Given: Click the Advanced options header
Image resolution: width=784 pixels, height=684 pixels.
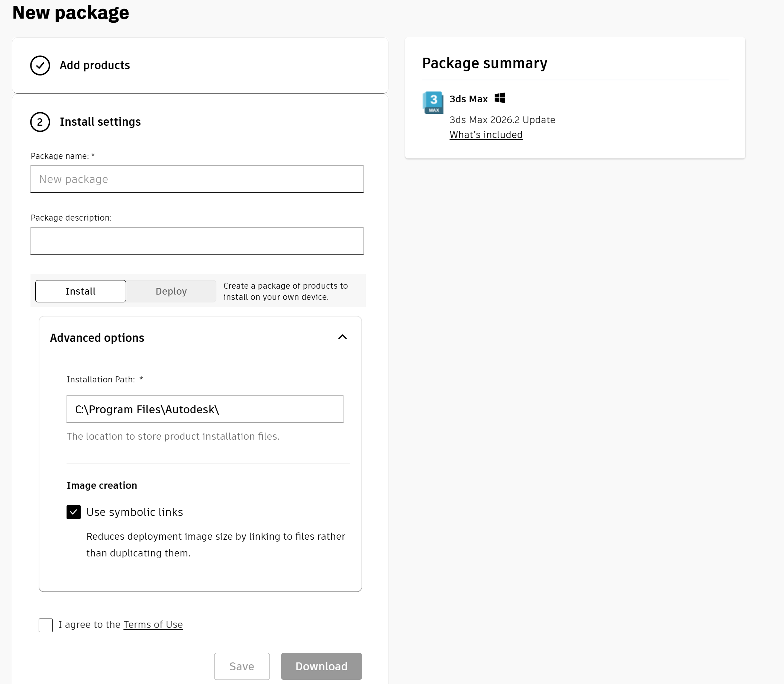Looking at the screenshot, I should pos(97,337).
